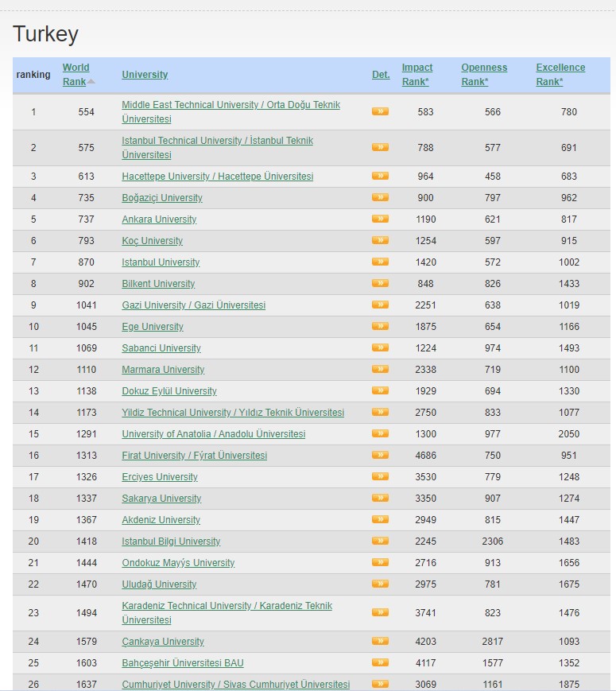The image size is (616, 691).
Task: Click the Det. column header link
Action: [381, 75]
